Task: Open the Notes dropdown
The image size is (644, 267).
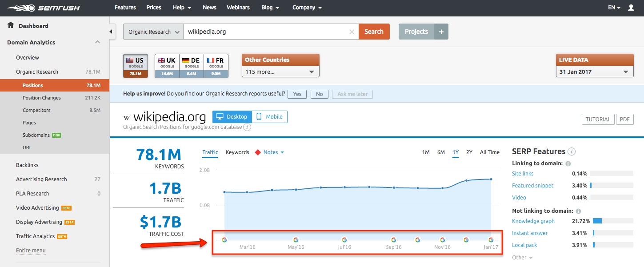Action: click(x=273, y=152)
